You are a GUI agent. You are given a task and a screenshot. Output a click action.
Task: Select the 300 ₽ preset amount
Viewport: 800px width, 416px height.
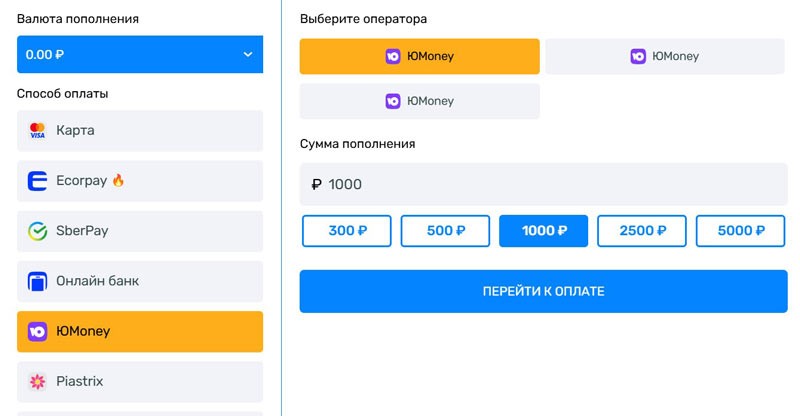tap(347, 231)
